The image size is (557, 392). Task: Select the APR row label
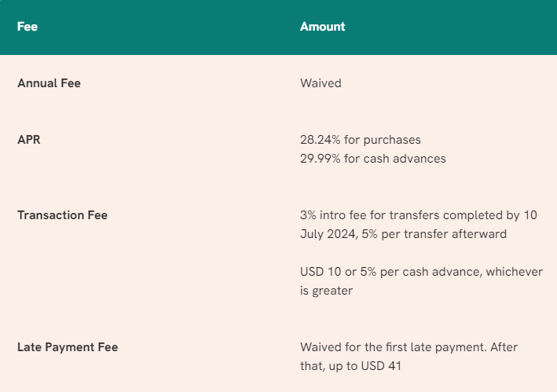click(29, 140)
